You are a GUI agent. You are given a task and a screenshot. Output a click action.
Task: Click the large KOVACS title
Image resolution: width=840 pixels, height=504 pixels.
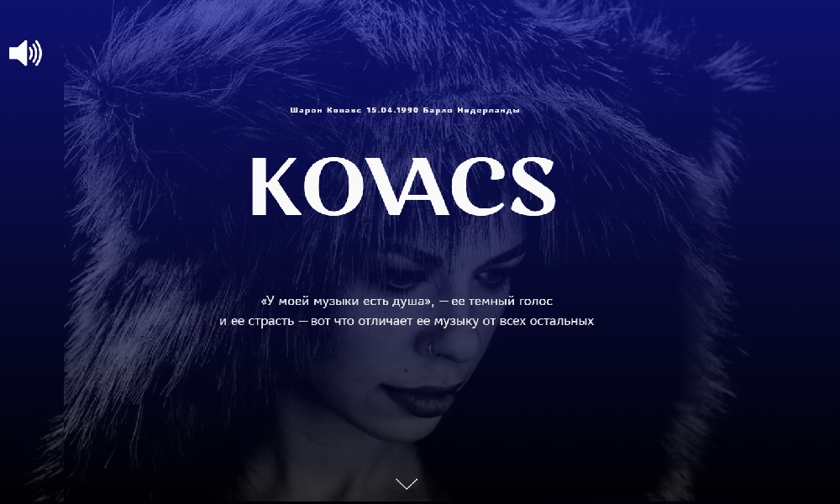click(x=403, y=186)
